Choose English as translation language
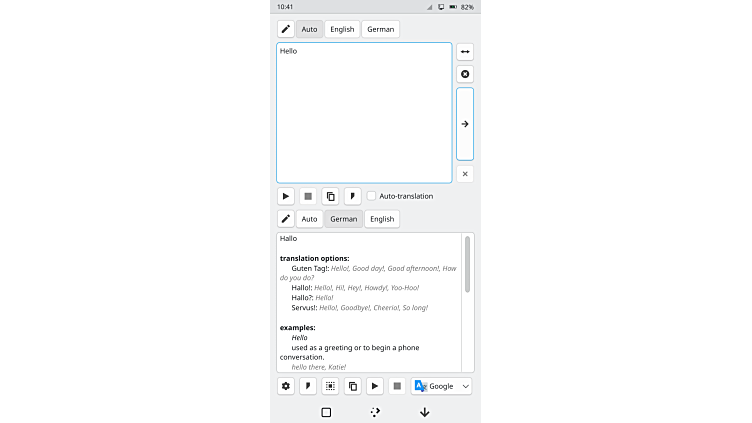 (382, 219)
